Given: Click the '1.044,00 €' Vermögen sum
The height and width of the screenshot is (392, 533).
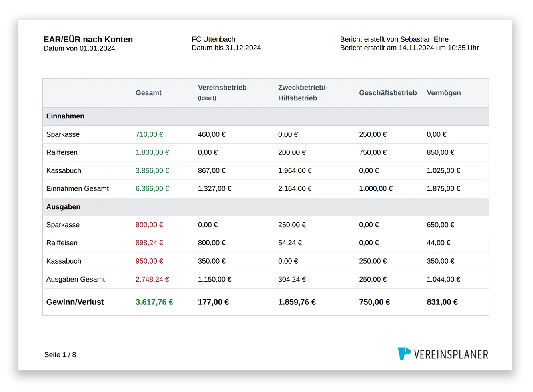Looking at the screenshot, I should point(443,279).
